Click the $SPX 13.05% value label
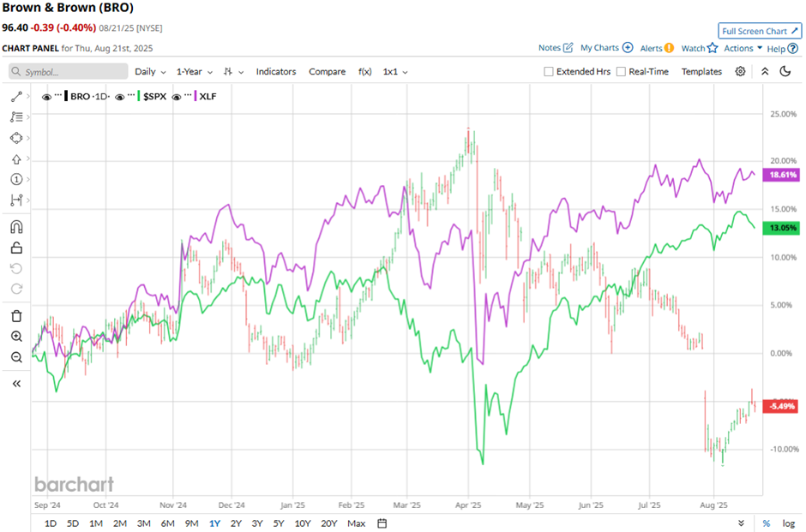Image resolution: width=806 pixels, height=532 pixels. pos(782,228)
